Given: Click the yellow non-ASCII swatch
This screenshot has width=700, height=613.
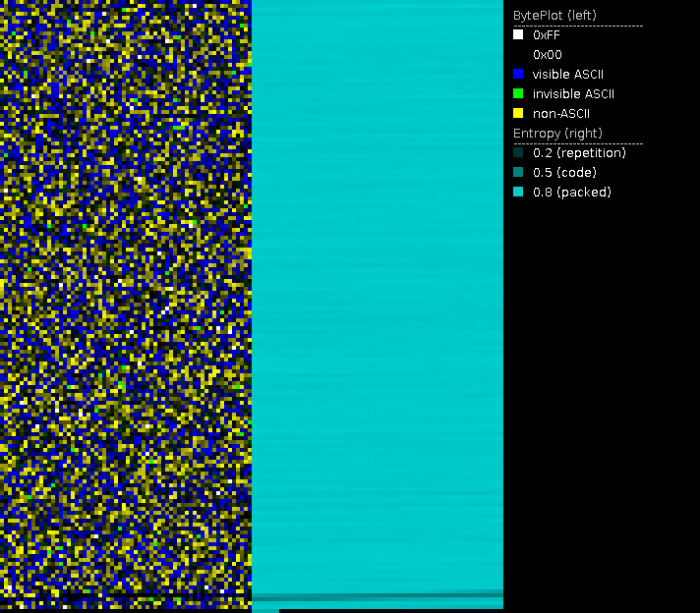Looking at the screenshot, I should (518, 114).
